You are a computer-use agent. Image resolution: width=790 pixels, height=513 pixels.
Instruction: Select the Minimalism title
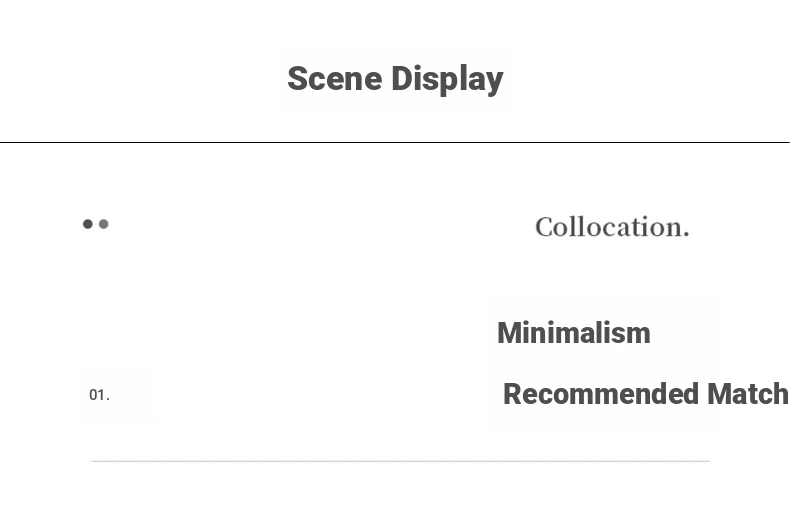[x=574, y=333]
